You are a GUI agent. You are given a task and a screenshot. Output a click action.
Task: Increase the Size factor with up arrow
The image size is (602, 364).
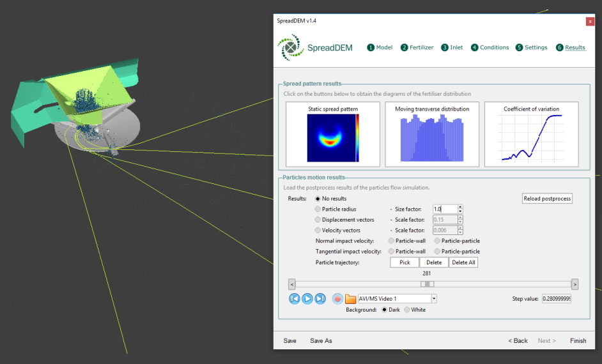[460, 207]
